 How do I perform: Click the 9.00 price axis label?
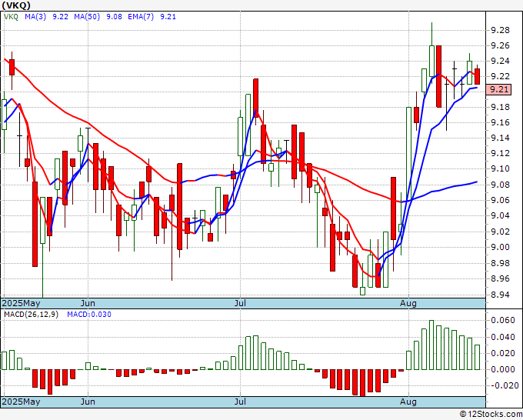[x=501, y=247]
